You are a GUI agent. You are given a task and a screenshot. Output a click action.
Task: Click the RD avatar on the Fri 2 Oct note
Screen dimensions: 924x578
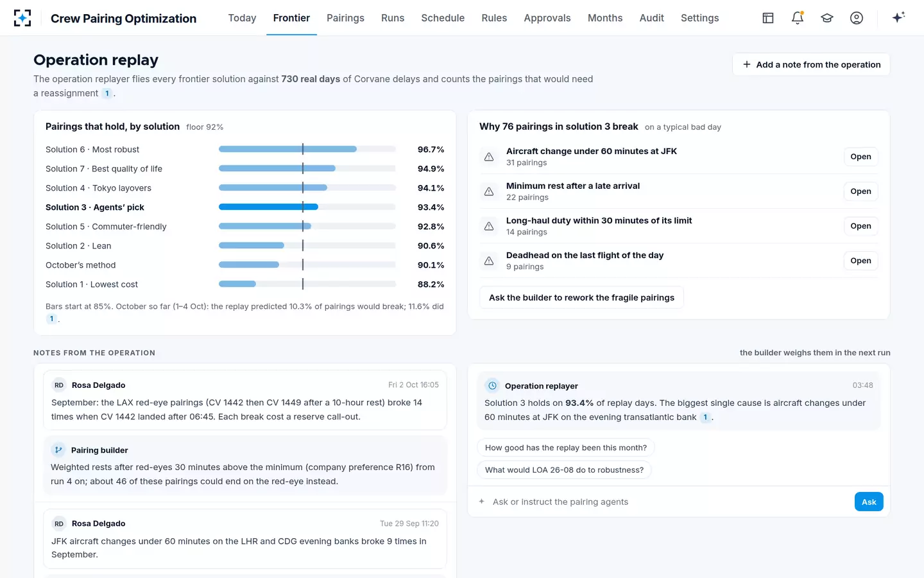tap(59, 385)
